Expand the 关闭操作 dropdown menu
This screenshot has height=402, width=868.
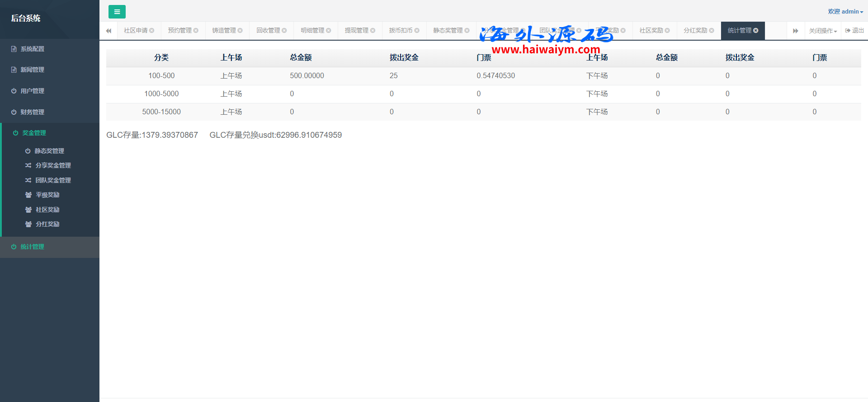(x=822, y=31)
